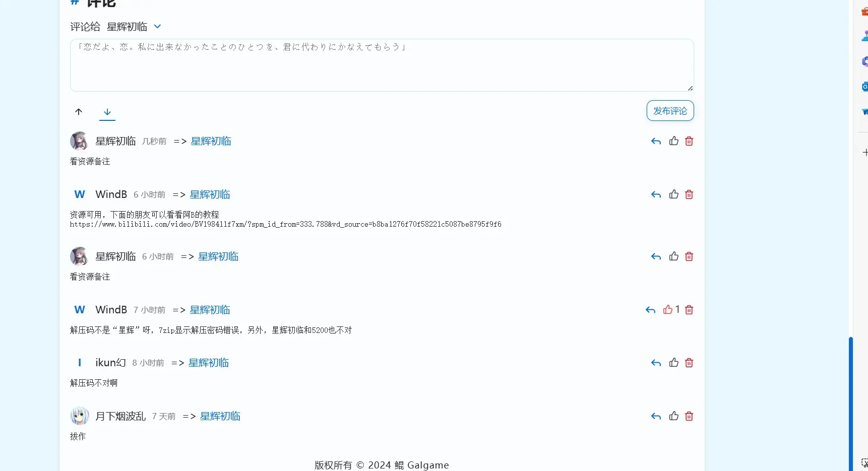Click the comment starting 解压码不是“星辉”呀
Screen dimensions: 868x471
click(x=211, y=330)
